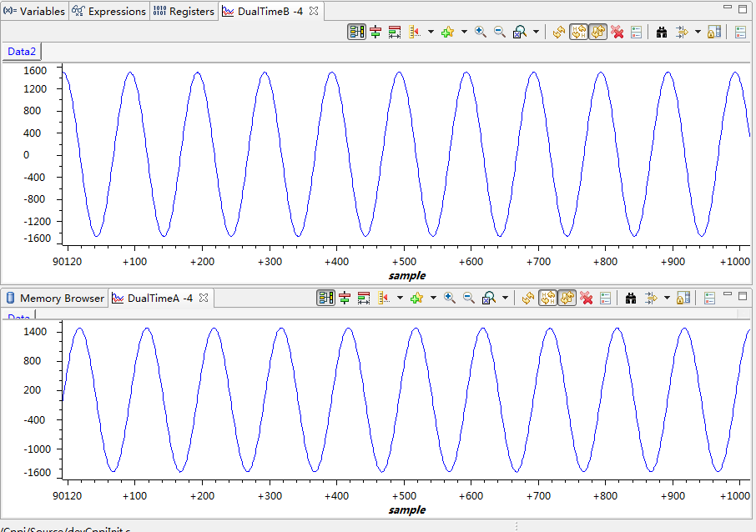This screenshot has height=532, width=756.
Task: Maximize the DualTimeA view panel
Action: [x=743, y=295]
